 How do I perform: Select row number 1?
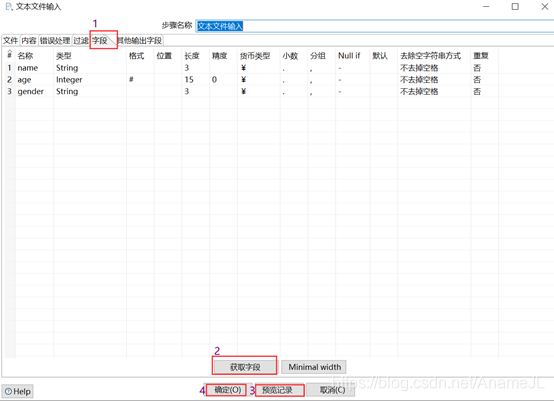10,68
